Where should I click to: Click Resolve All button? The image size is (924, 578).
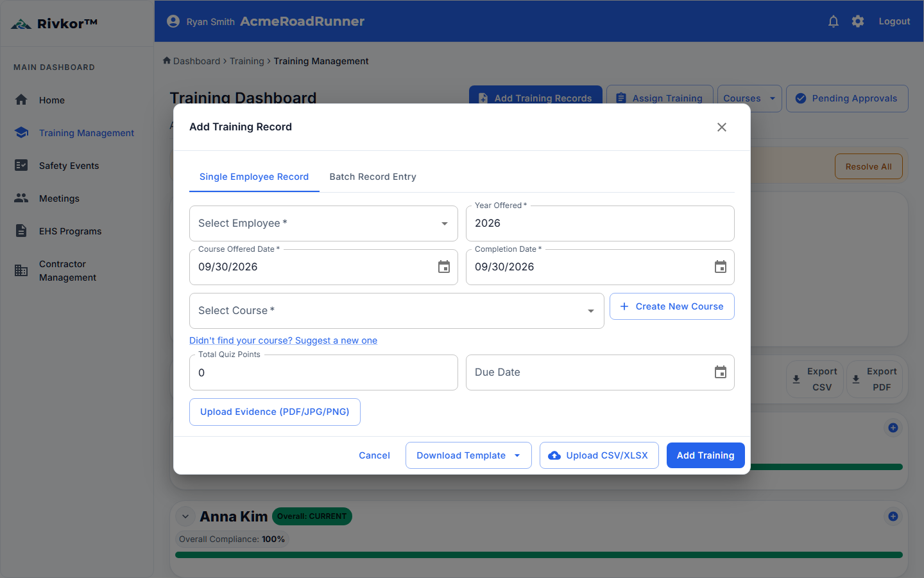868,166
